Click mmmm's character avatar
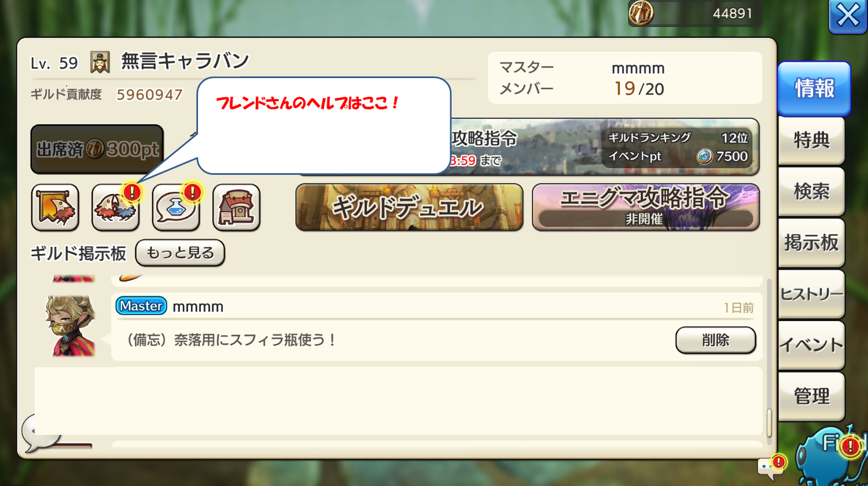 coord(71,326)
